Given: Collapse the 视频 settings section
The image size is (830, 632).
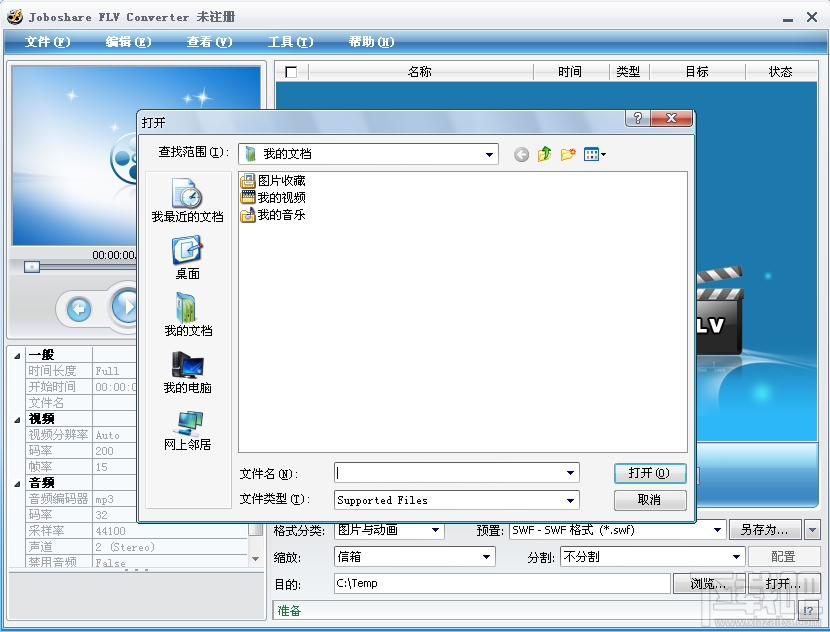Looking at the screenshot, I should pyautogui.click(x=15, y=418).
